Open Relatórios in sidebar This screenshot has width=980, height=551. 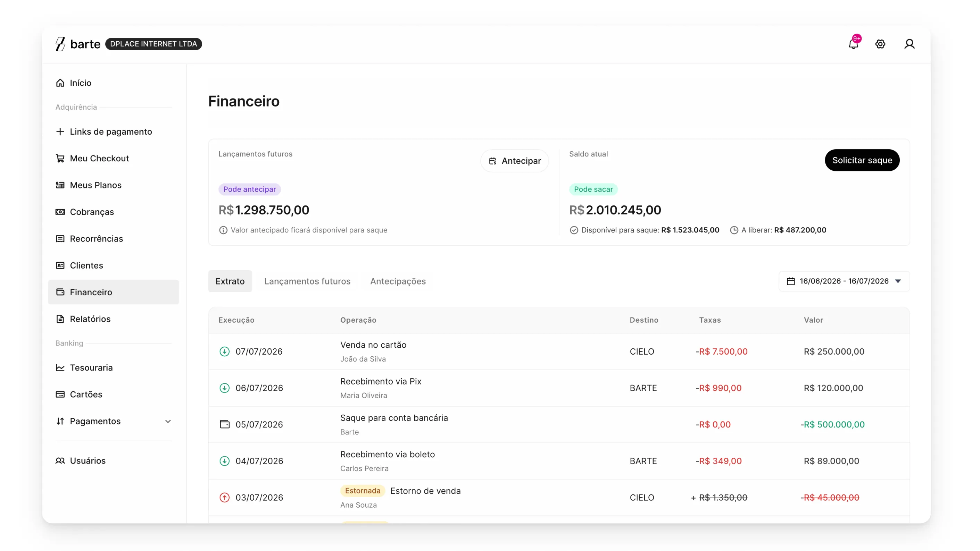pos(113,319)
